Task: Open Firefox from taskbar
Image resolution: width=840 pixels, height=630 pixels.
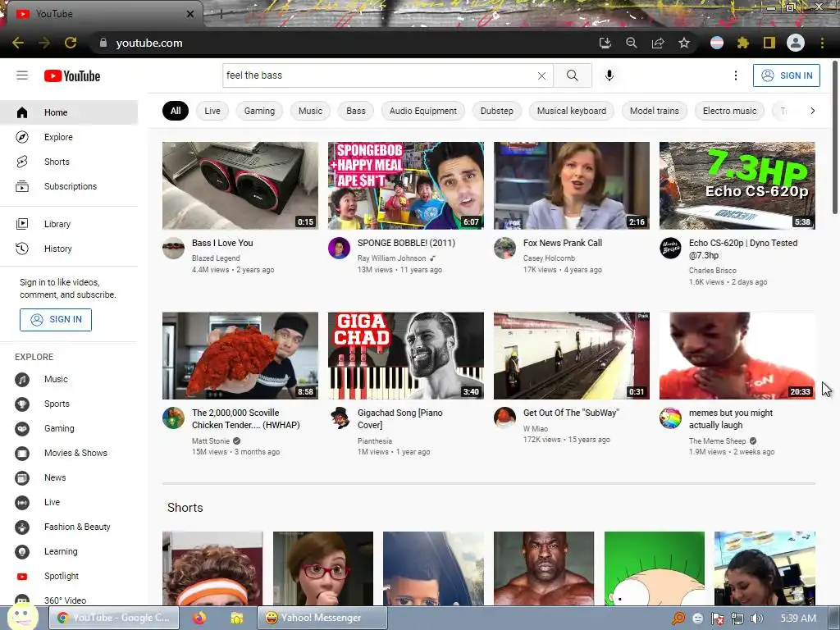Action: pyautogui.click(x=199, y=618)
